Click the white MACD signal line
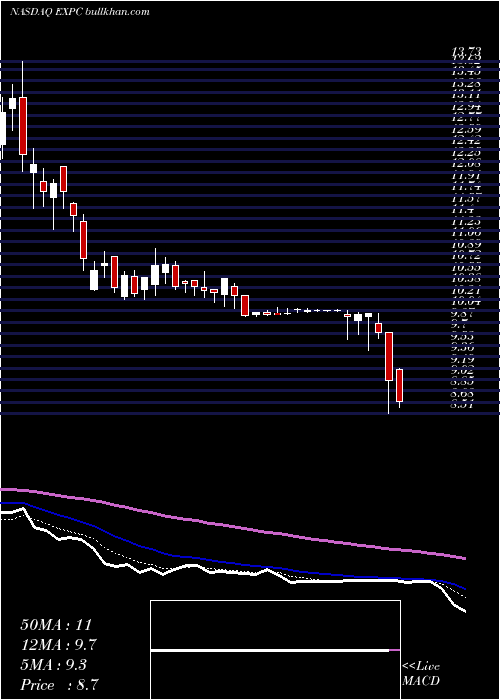The image size is (500, 700). tap(270, 650)
